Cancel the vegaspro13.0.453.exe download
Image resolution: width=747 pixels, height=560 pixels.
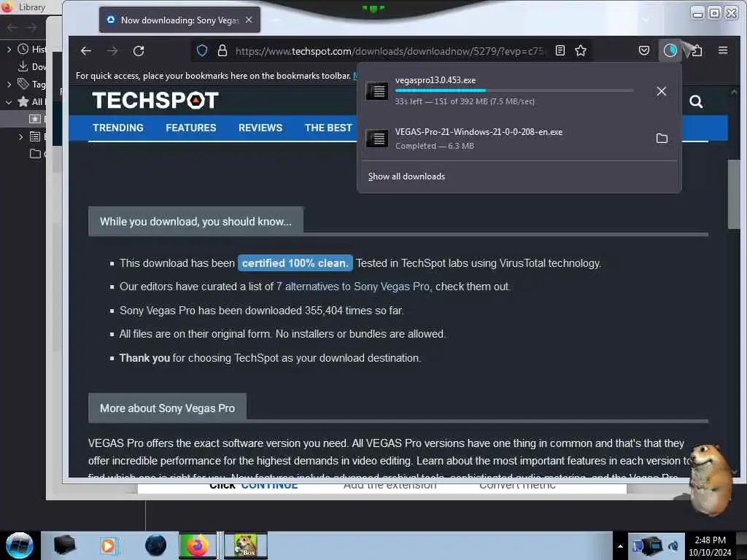click(661, 91)
